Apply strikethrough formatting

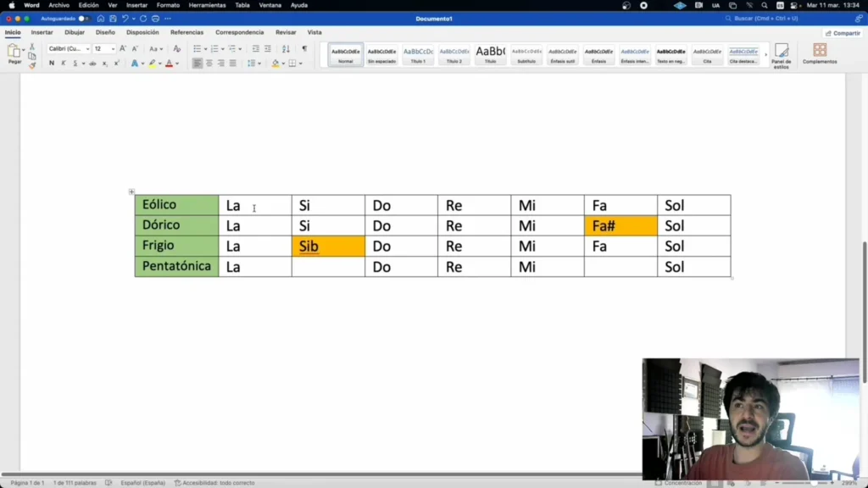[92, 64]
